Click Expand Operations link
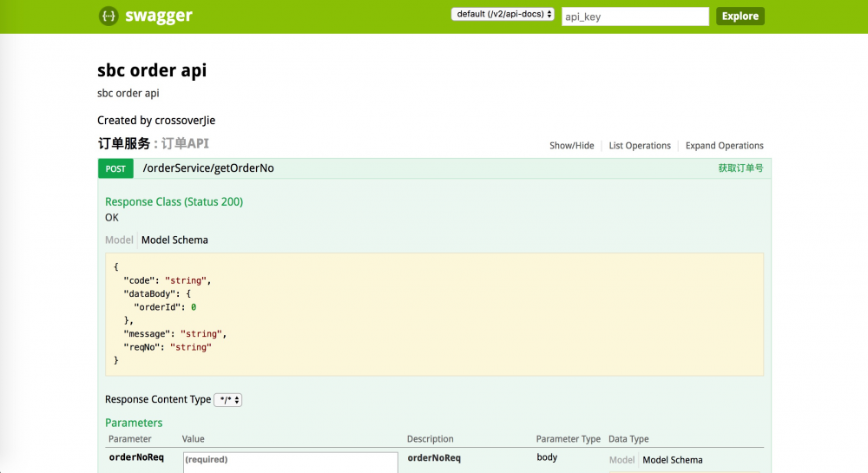The width and height of the screenshot is (868, 473). click(724, 146)
